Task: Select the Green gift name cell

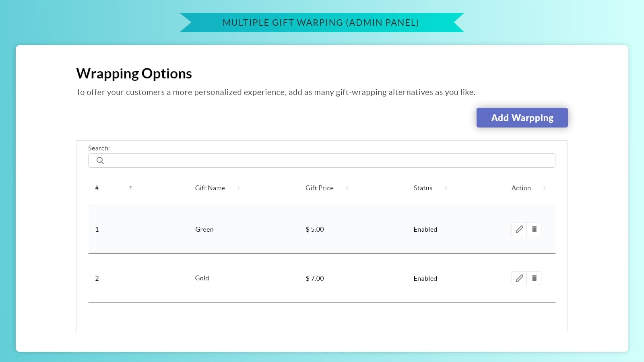Action: 204,229
